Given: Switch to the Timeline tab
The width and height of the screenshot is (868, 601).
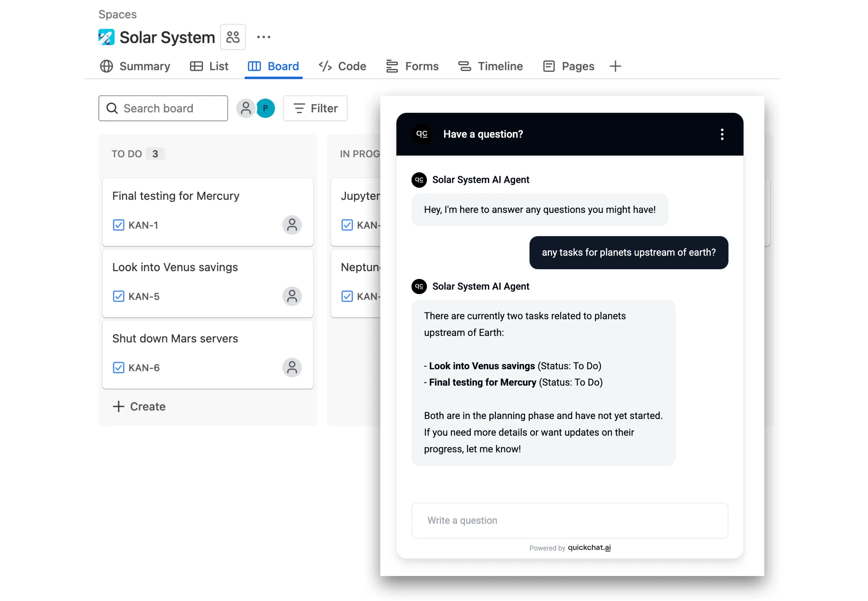Looking at the screenshot, I should (491, 66).
